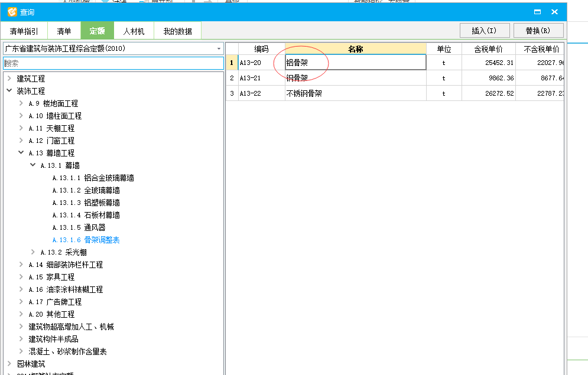Screen dimensions: 588x375
Task: Collapse the 装饰工程 tree node
Action: tap(9, 91)
